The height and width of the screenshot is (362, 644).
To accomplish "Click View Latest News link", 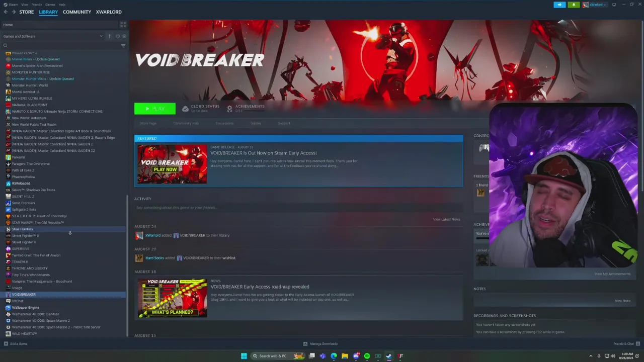I will pos(446,219).
